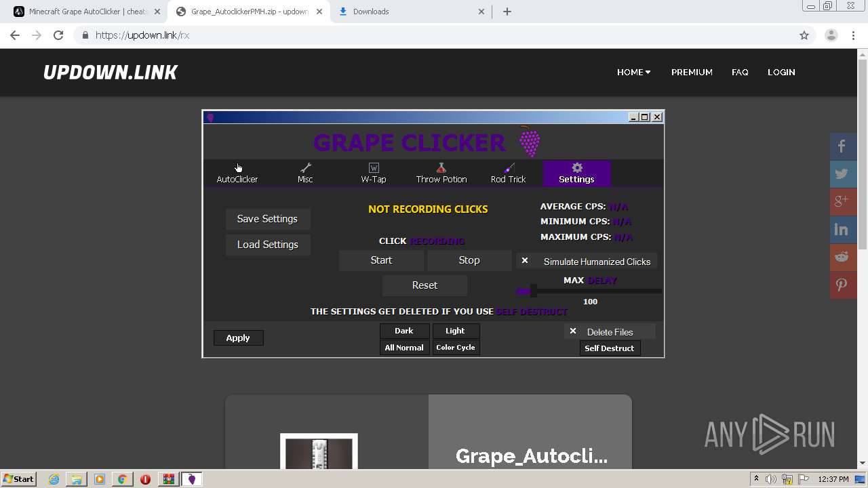This screenshot has height=488, width=868.
Task: Toggle Simulate Humanized Clicks checkbox
Action: click(x=525, y=261)
